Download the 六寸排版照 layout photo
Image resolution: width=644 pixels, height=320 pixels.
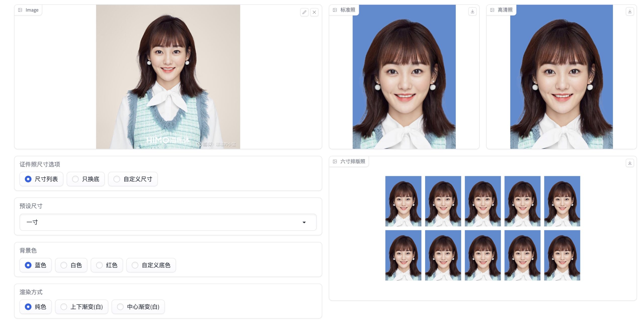tap(629, 163)
